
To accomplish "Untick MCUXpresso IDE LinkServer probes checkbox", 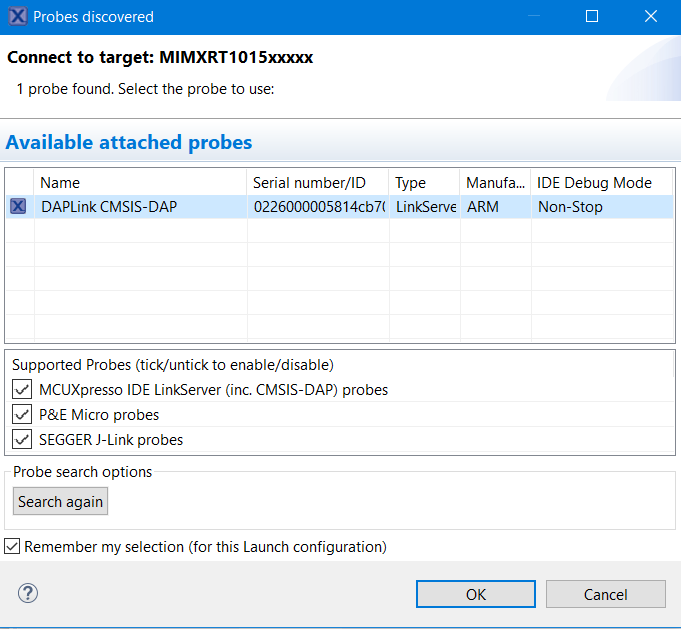I will (x=23, y=389).
